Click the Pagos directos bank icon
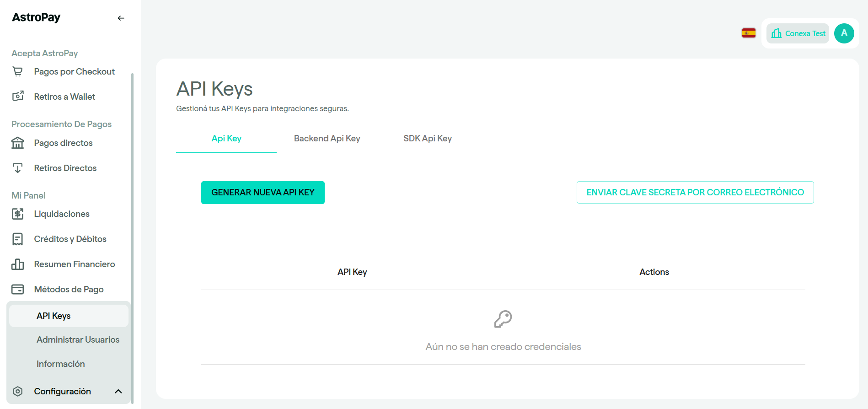 [18, 143]
